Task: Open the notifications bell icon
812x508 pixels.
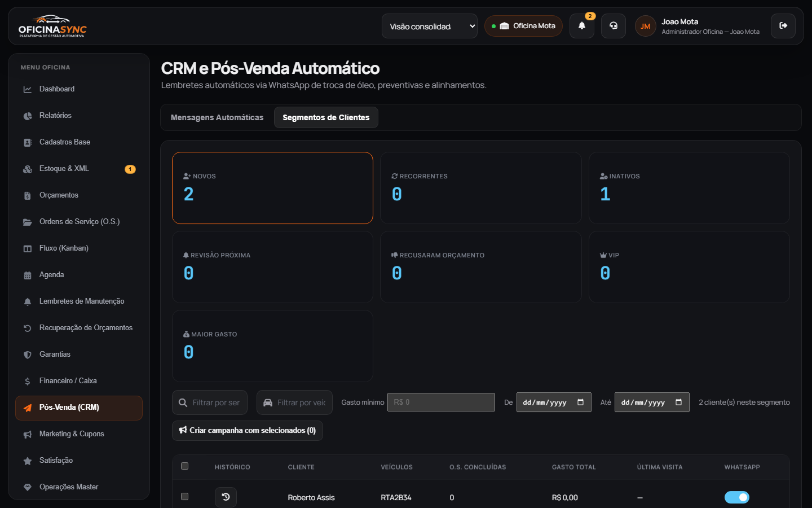Action: click(582, 26)
